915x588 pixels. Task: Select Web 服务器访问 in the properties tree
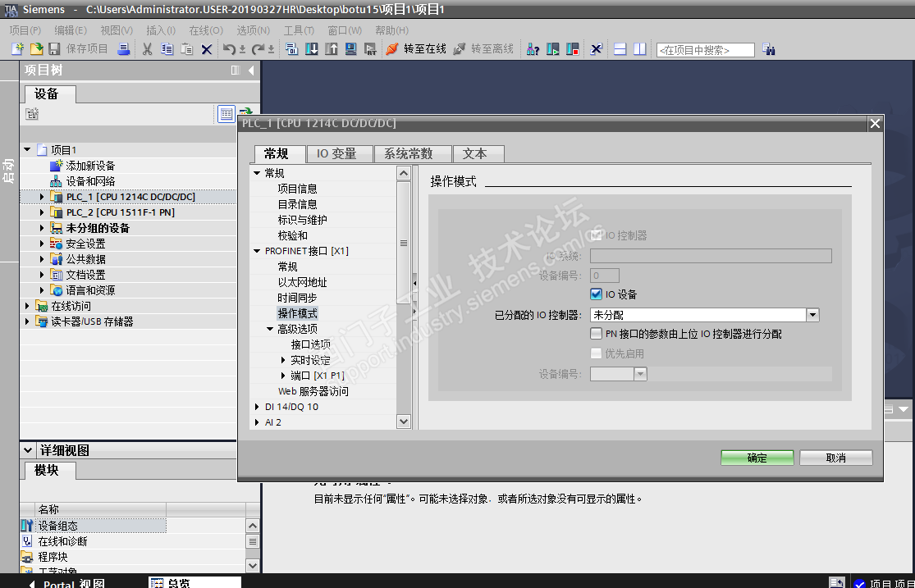pyautogui.click(x=313, y=391)
